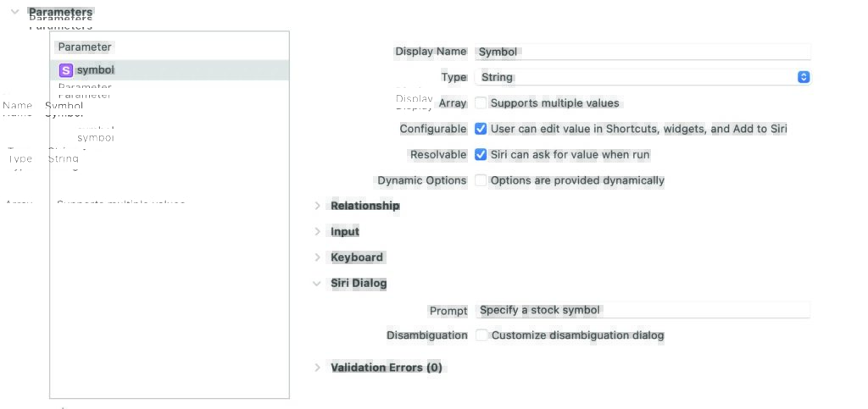Click the Parameter column header
This screenshot has height=409, width=868.
click(x=85, y=47)
